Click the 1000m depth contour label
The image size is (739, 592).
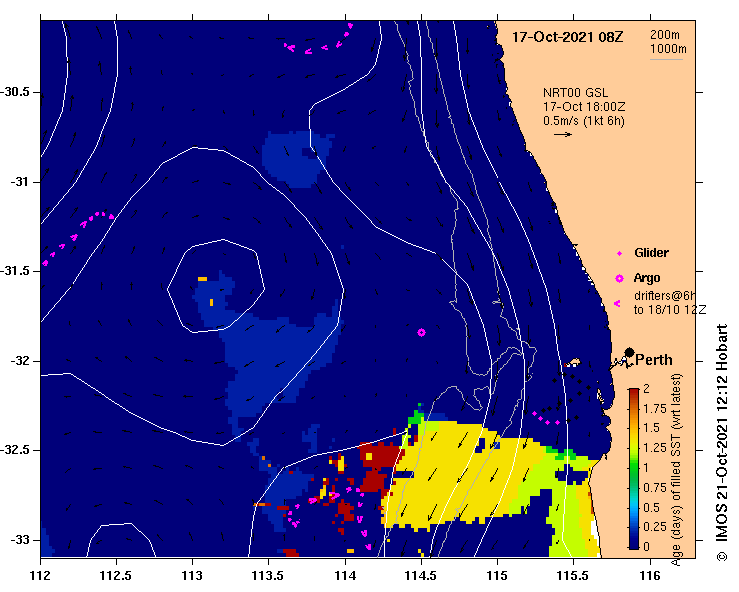(668, 49)
